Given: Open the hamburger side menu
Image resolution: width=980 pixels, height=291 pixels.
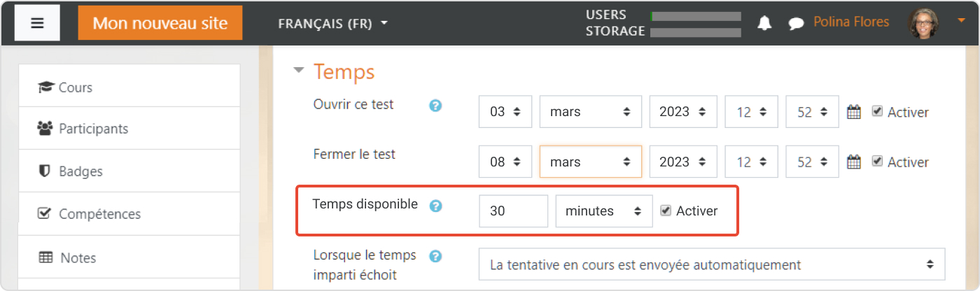Looking at the screenshot, I should tap(37, 23).
